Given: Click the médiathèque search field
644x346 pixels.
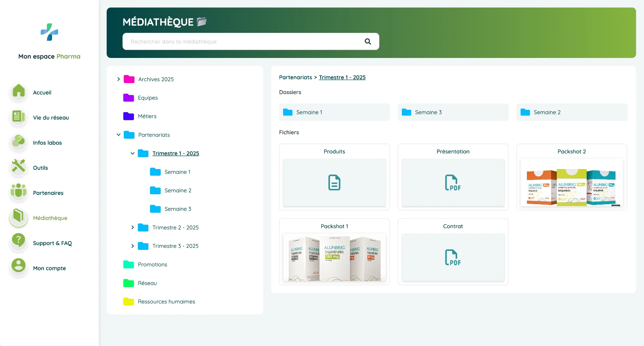Looking at the screenshot, I should tap(251, 42).
